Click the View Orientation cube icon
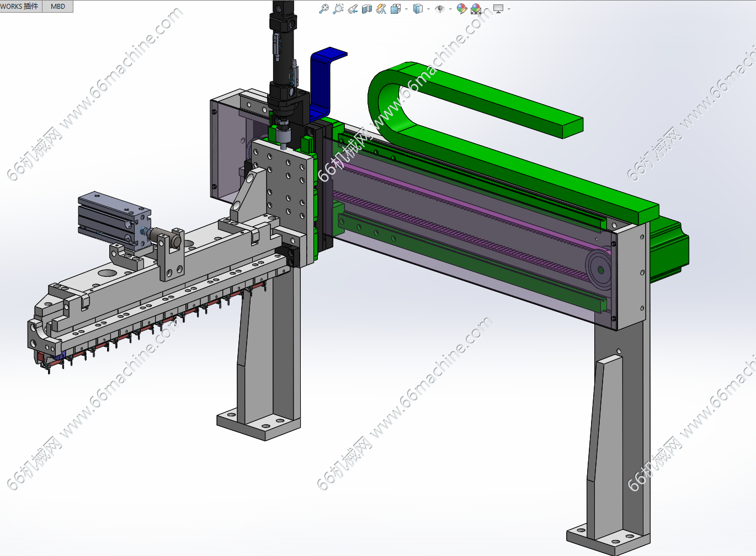The image size is (756, 556). [x=396, y=9]
